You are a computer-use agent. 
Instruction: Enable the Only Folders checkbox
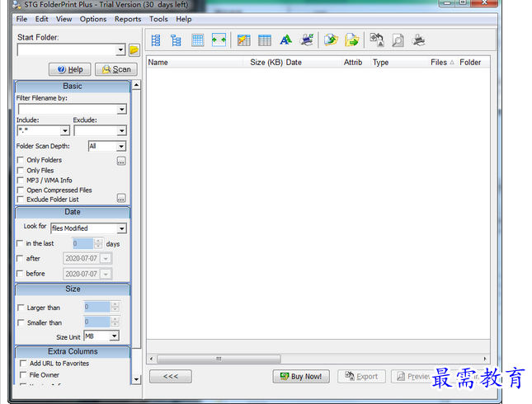[x=21, y=160]
